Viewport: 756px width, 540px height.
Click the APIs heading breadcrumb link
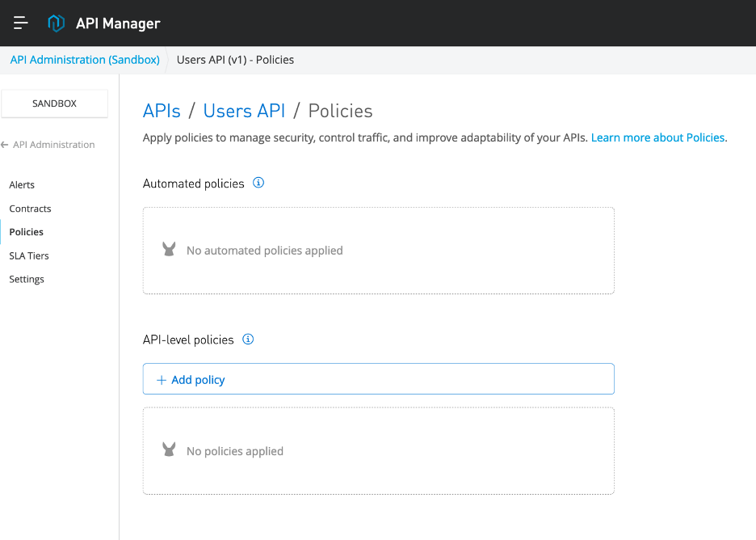click(162, 111)
